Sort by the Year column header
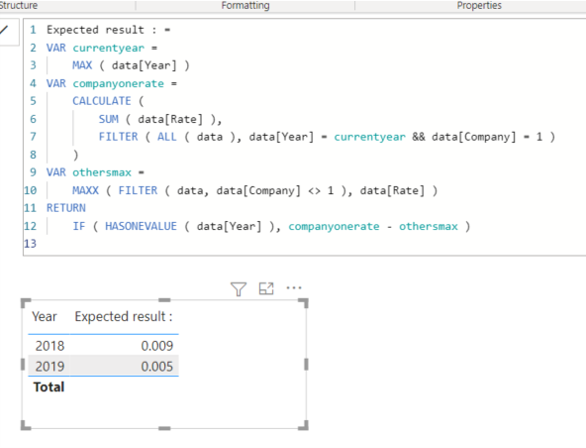The height and width of the screenshot is (448, 586). click(x=44, y=316)
